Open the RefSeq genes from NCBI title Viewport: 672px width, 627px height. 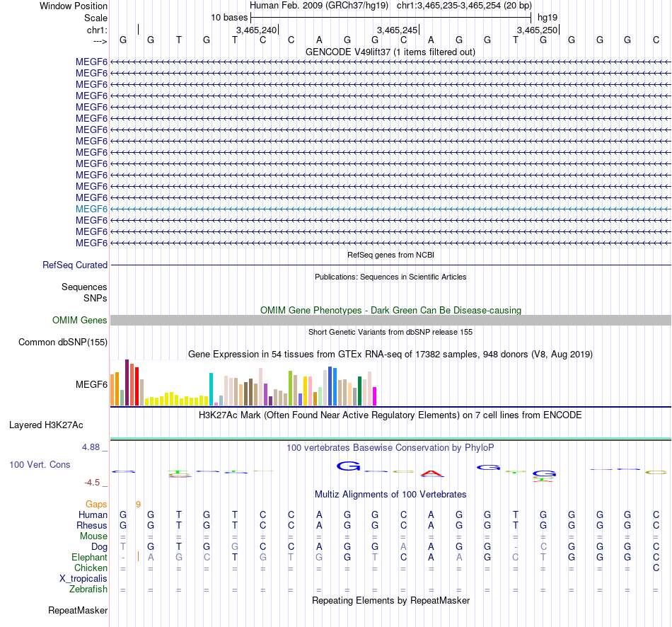click(390, 255)
